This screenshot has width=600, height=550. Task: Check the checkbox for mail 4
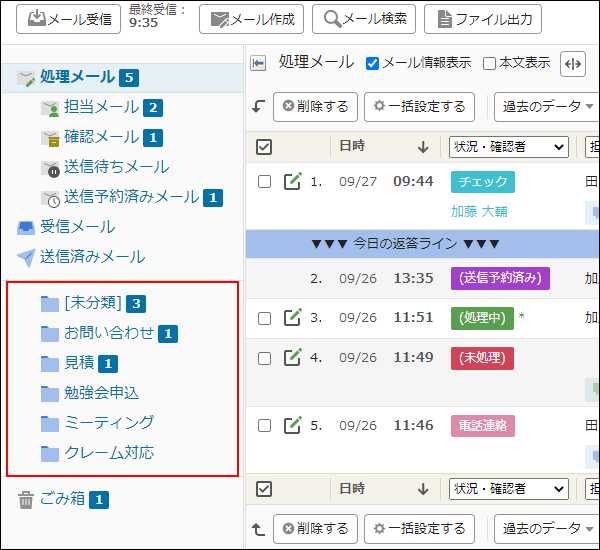click(x=264, y=359)
